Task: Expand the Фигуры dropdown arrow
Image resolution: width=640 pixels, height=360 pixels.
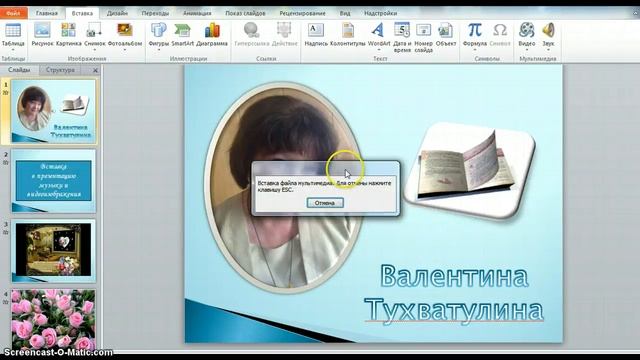Action: coord(159,50)
